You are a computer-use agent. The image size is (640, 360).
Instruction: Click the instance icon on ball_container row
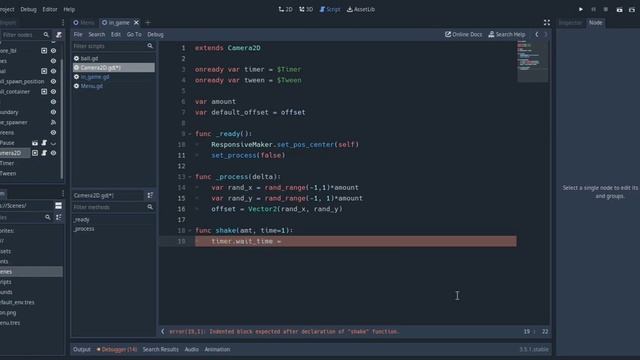(44, 92)
